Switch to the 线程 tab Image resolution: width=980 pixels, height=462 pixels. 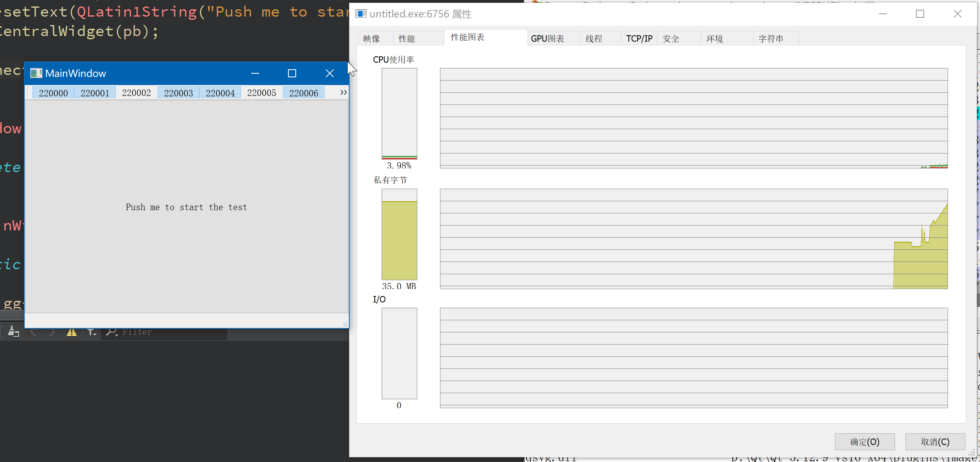[x=594, y=38]
